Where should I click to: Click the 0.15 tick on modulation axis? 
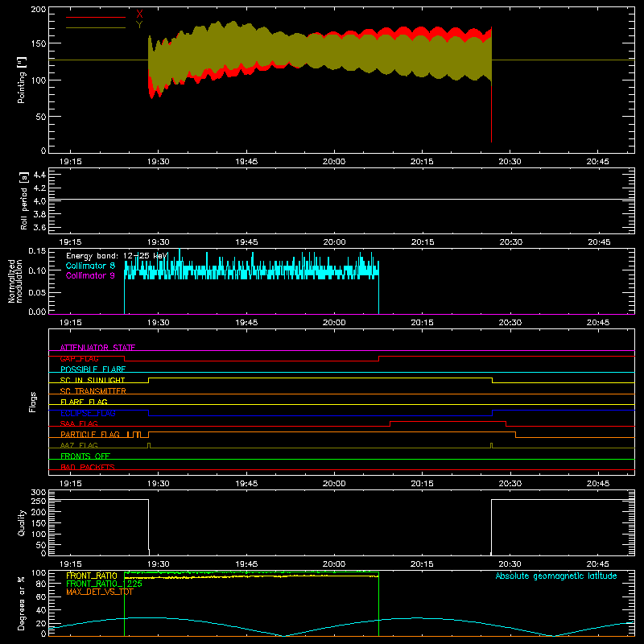click(x=37, y=250)
